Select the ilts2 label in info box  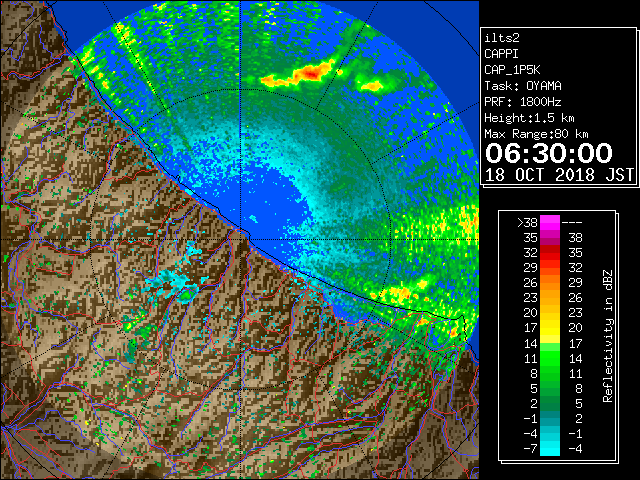(502, 38)
